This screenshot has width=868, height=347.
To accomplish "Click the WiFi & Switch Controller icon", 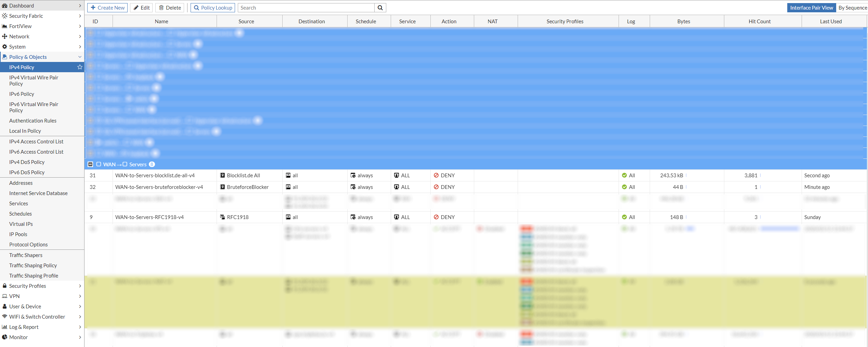I will pos(5,317).
